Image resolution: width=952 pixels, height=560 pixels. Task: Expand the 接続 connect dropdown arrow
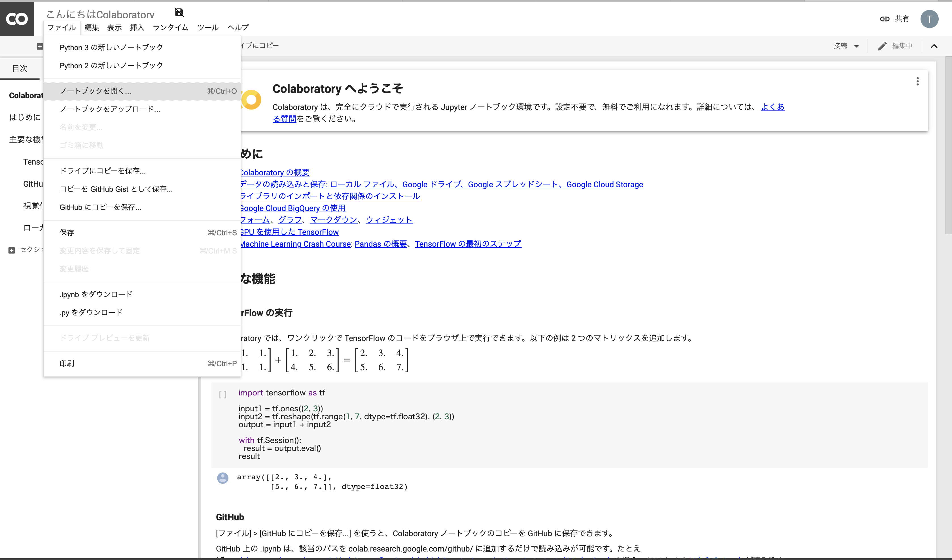[x=856, y=46]
